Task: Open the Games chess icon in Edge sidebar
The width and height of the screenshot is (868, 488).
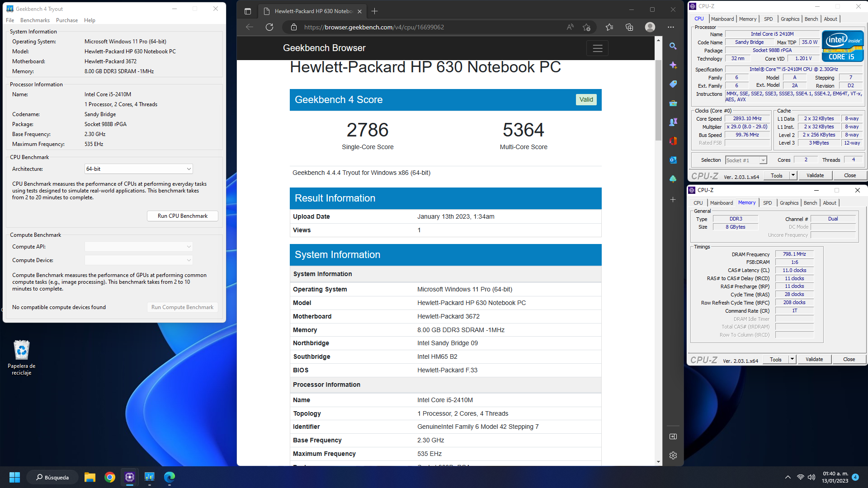Action: [673, 122]
